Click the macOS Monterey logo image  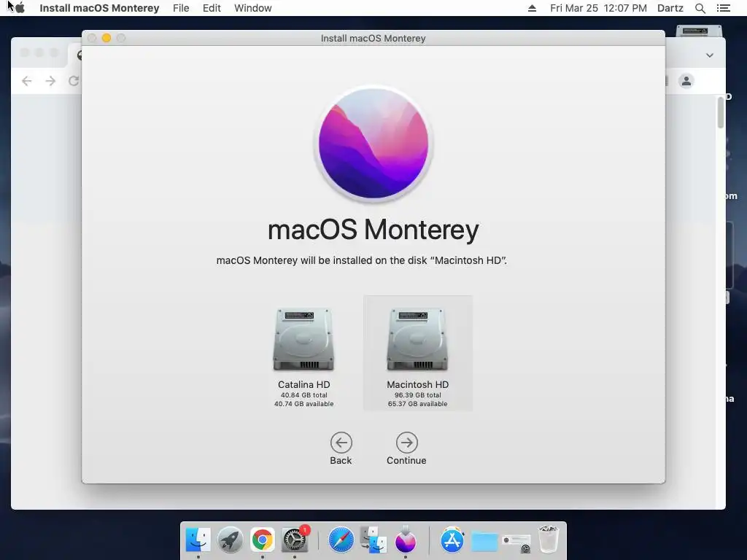coord(373,144)
